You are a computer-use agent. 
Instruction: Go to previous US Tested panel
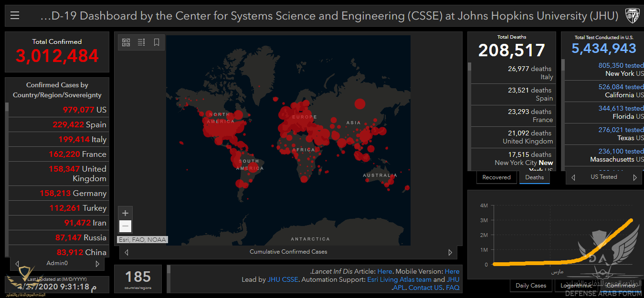(573, 177)
